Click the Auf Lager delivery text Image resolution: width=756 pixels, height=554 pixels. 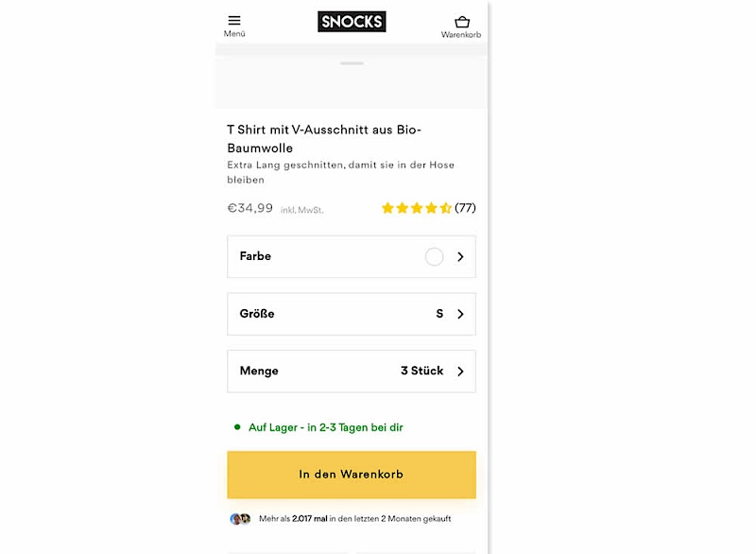(325, 427)
